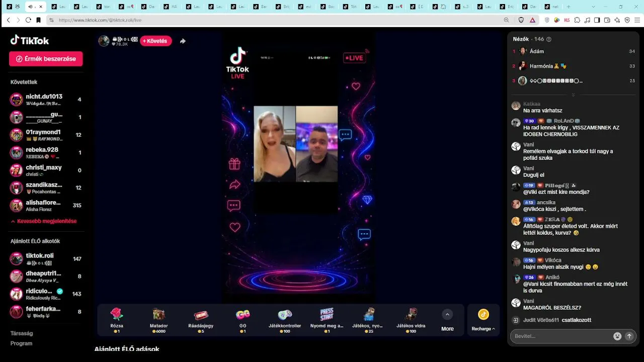The width and height of the screenshot is (644, 362).
Task: Open feherfarka... recommended live
Action: [x=46, y=312]
